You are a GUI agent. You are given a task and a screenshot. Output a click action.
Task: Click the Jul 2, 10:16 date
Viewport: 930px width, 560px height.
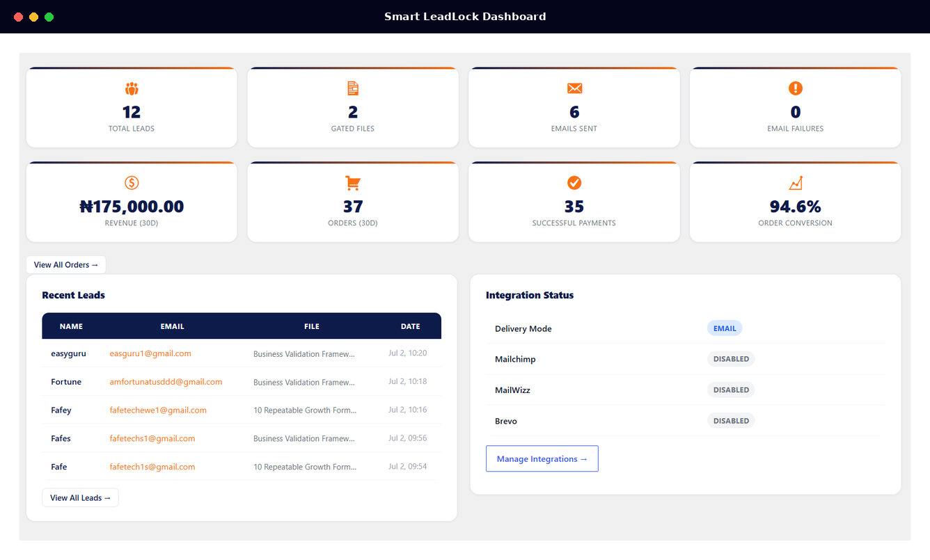point(408,410)
